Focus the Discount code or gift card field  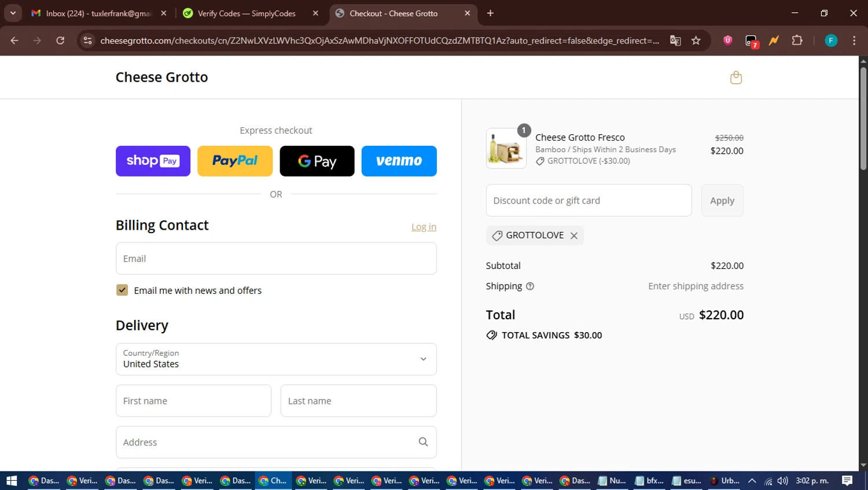pyautogui.click(x=589, y=201)
